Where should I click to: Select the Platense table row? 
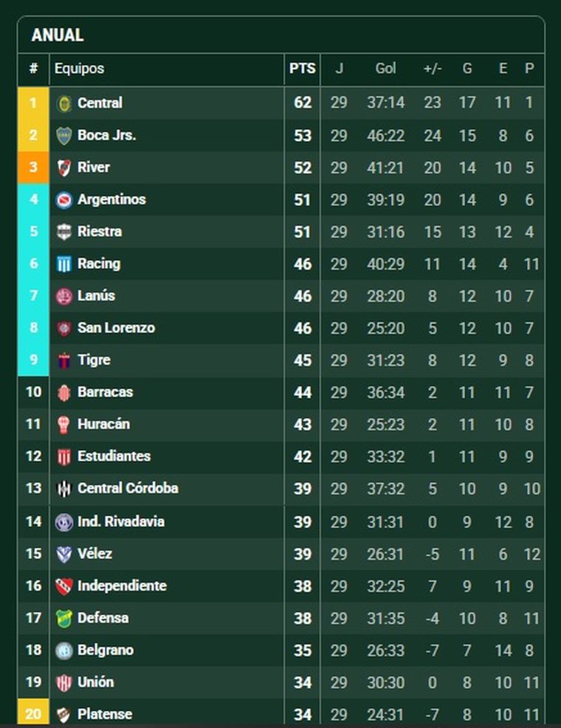coord(280,714)
